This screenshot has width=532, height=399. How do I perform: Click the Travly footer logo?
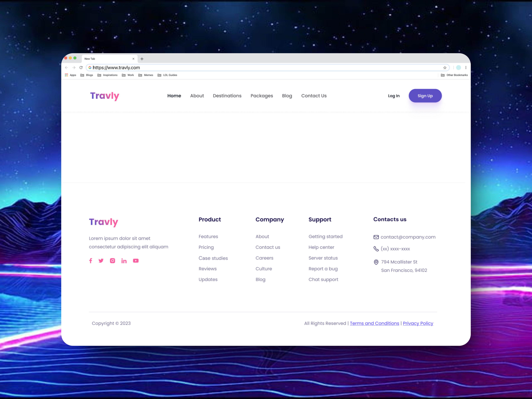coord(104,221)
